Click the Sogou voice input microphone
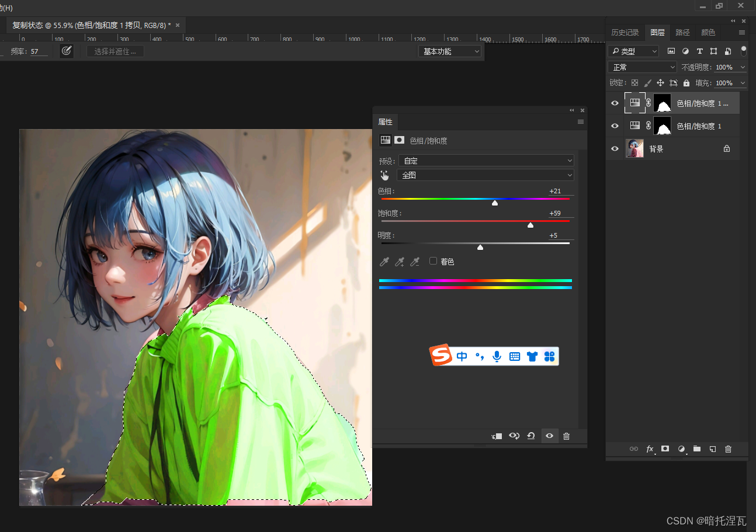 point(497,356)
